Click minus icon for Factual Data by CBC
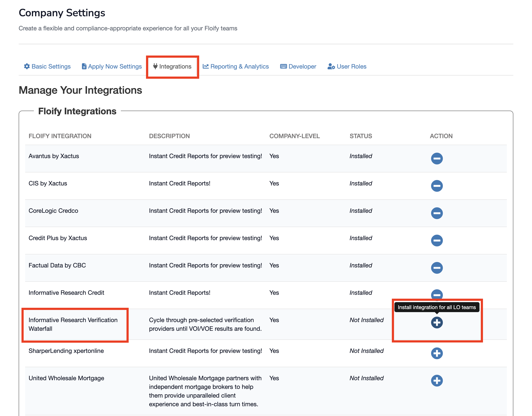 pyautogui.click(x=437, y=268)
